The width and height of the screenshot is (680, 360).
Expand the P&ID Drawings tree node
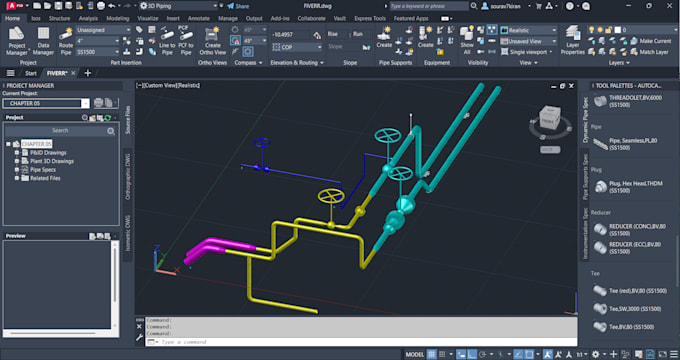point(17,153)
